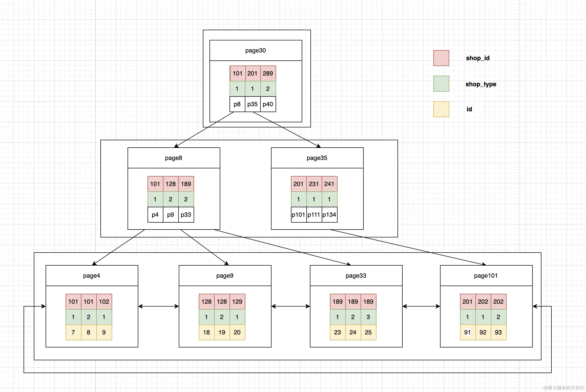The image size is (586, 392).
Task: Click the p101 pointer cell
Action: 299,215
